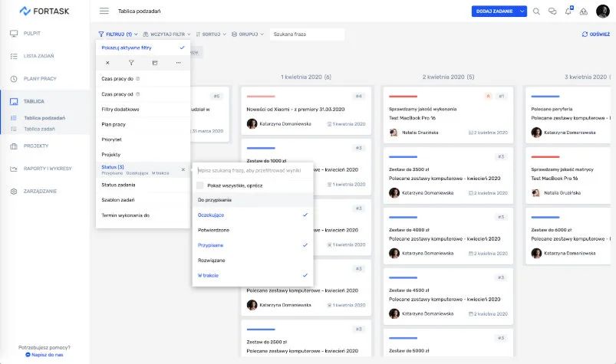Click the 'Odśwież' refresh button
The image size is (616, 364).
coord(595,34)
